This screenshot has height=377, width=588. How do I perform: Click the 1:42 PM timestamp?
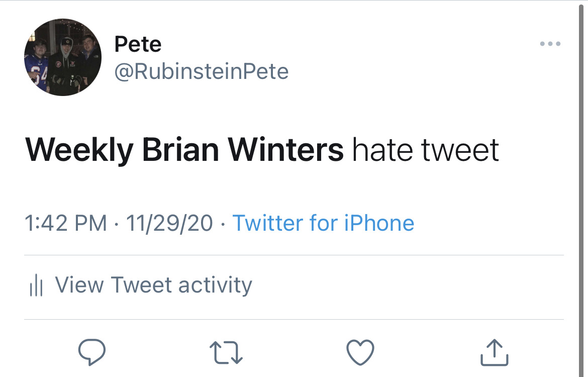[x=66, y=223]
